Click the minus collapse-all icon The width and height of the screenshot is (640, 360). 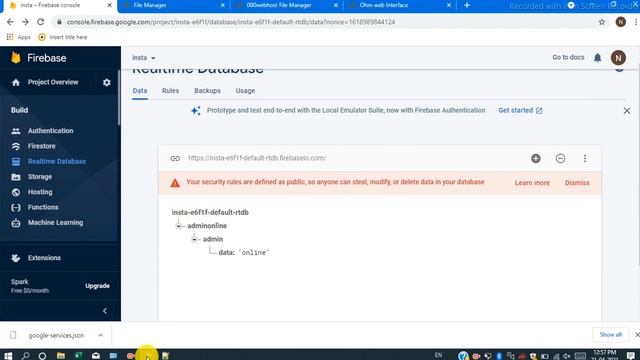click(x=560, y=158)
